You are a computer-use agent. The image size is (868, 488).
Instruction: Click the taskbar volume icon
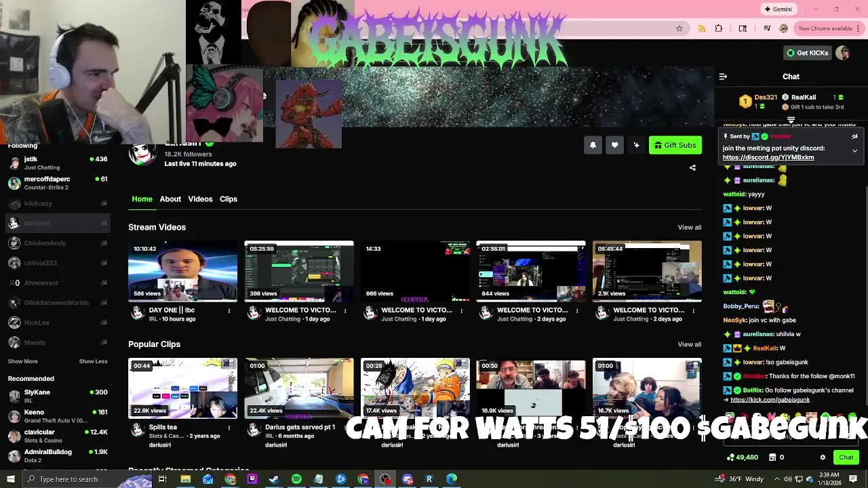787,479
